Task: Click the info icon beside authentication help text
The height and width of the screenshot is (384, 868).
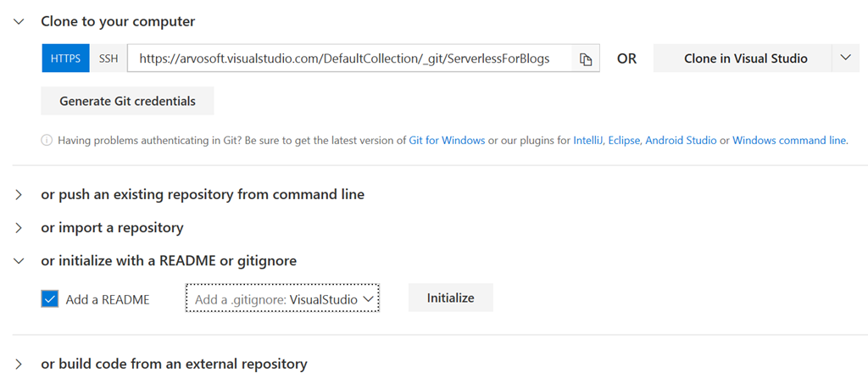Action: pyautogui.click(x=47, y=141)
